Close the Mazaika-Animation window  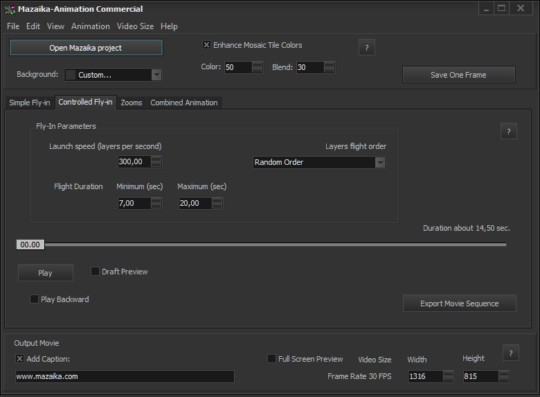pos(521,8)
